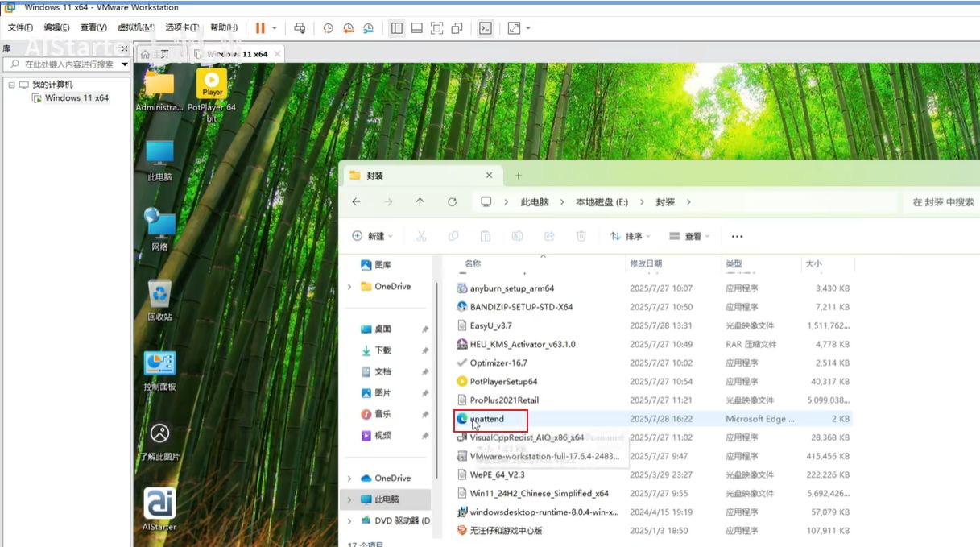The image size is (980, 547).
Task: Click the Explorer up-one-level arrow
Action: click(420, 202)
